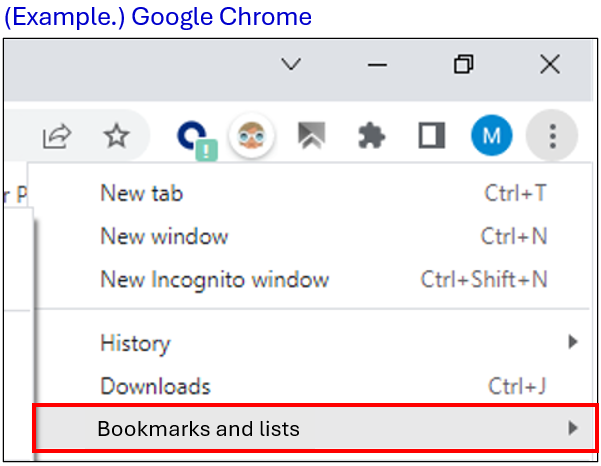Open Downloads from the menu
This screenshot has height=466, width=601.
coord(155,386)
